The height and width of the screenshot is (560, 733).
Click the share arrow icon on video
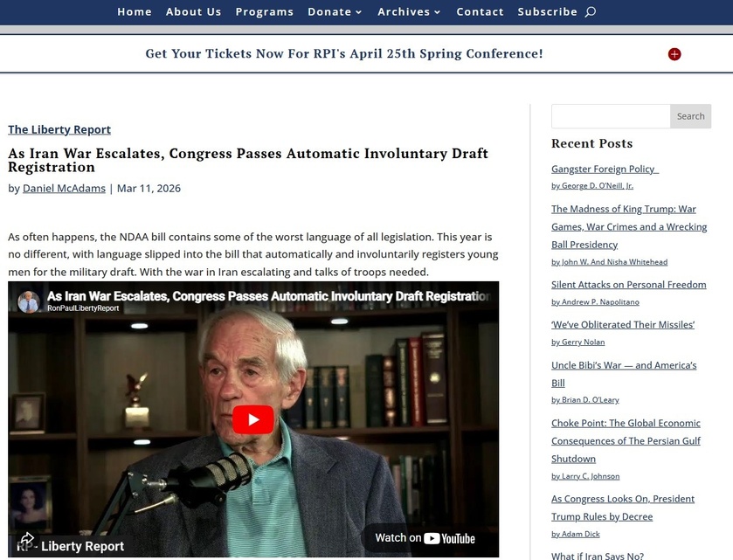(27, 539)
